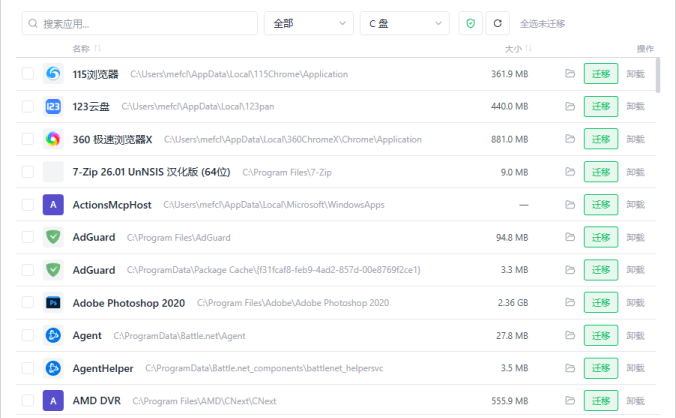
Task: Click size value 881.0 MB
Action: click(510, 139)
